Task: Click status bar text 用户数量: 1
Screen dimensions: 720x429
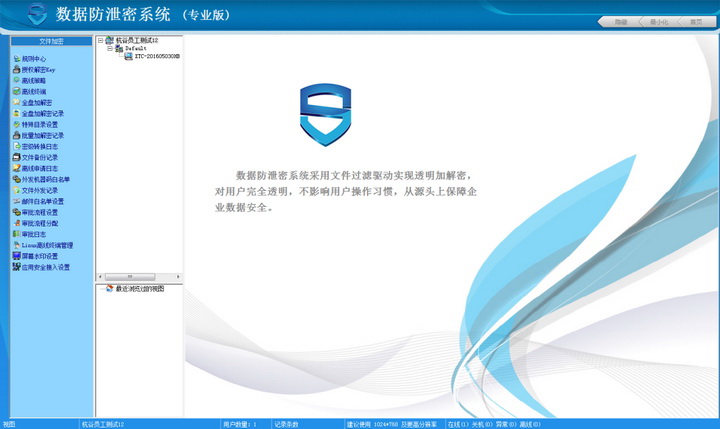Action: click(240, 424)
